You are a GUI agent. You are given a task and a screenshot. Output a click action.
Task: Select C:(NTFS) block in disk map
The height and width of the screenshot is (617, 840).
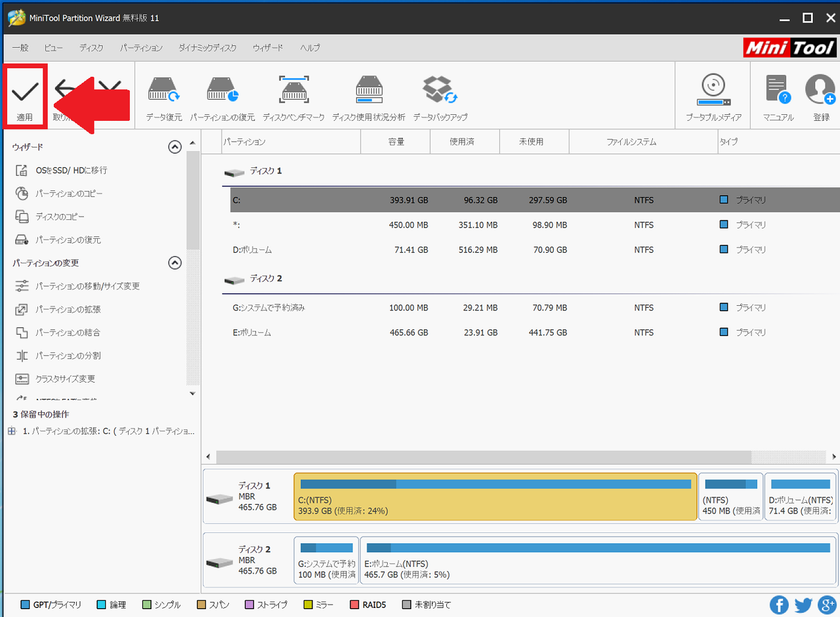pyautogui.click(x=495, y=497)
